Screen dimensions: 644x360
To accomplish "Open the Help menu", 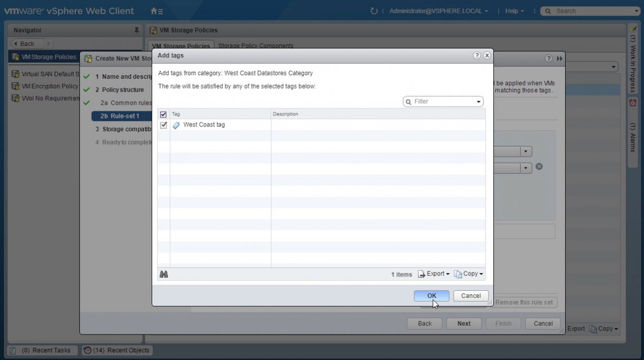I will pos(514,11).
